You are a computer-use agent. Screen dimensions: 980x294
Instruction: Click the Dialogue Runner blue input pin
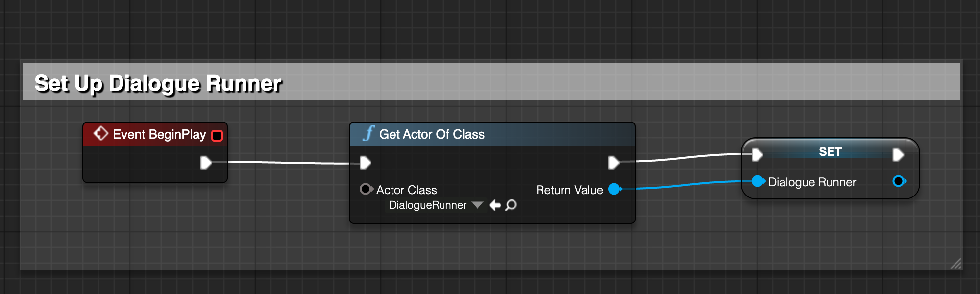point(759,181)
